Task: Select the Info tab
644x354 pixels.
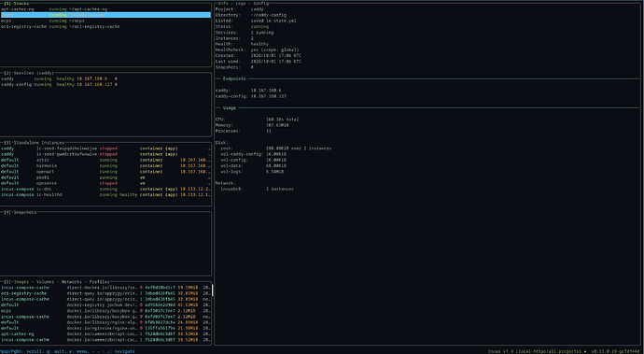Action: 223,4
